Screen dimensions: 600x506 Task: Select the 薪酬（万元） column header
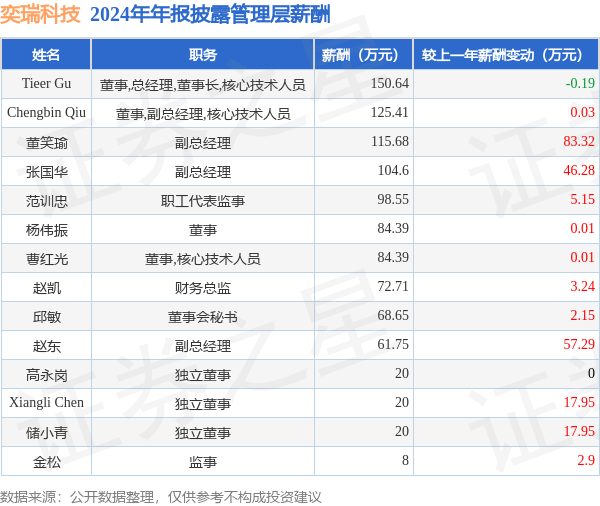363,55
